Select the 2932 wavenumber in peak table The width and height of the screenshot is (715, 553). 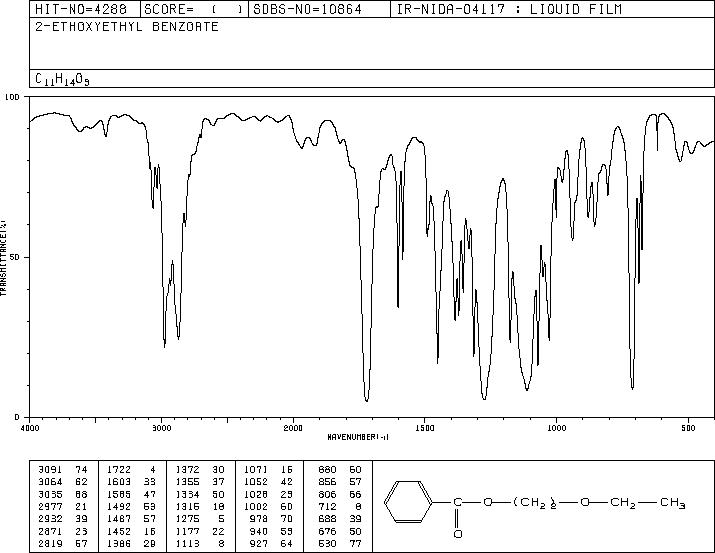[50, 519]
